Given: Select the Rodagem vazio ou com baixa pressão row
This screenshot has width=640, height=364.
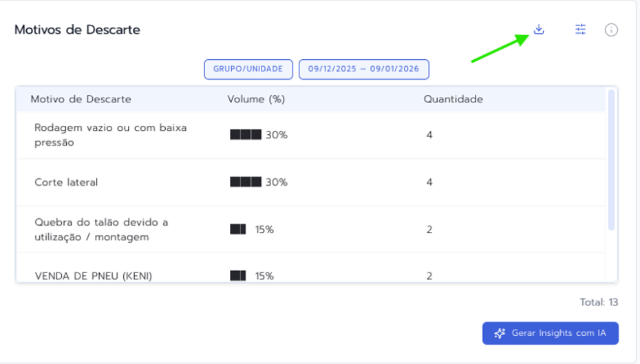Looking at the screenshot, I should (x=110, y=135).
